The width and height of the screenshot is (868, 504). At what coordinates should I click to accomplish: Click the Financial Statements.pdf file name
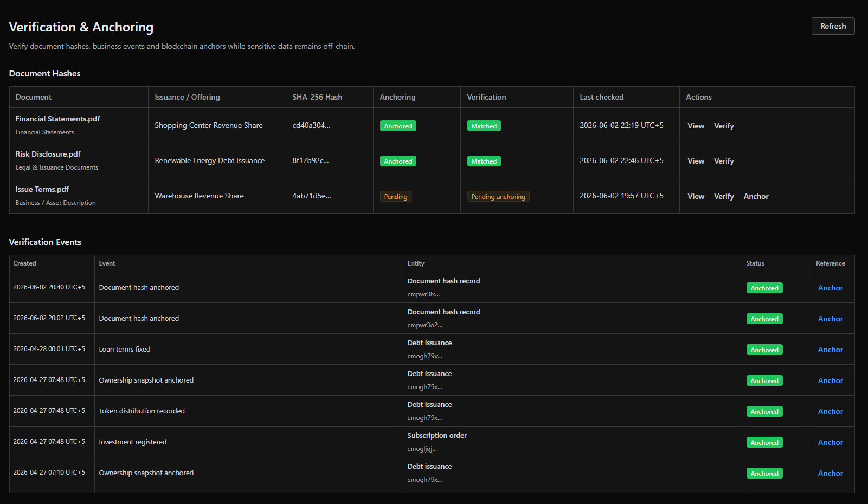(x=57, y=119)
